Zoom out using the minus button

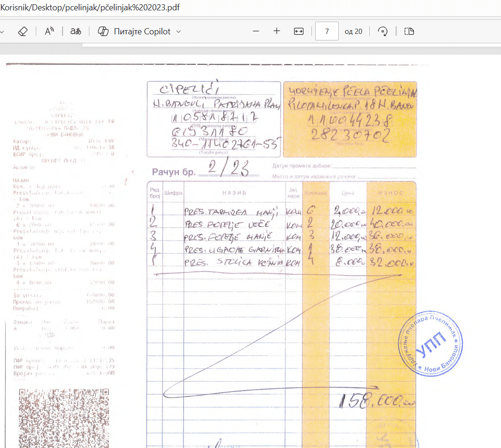point(256,32)
